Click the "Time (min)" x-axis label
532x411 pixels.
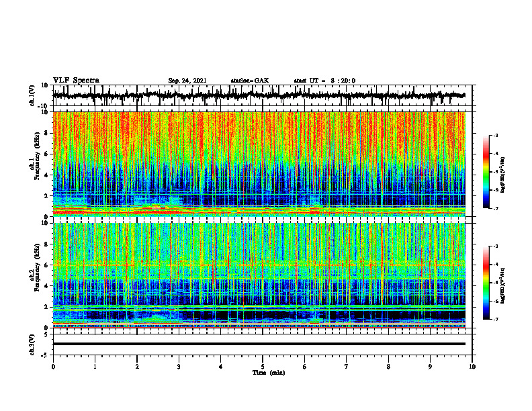point(269,373)
